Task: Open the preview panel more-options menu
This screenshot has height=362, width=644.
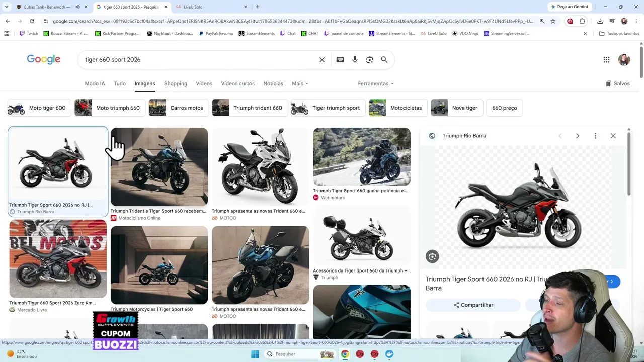Action: point(595,136)
